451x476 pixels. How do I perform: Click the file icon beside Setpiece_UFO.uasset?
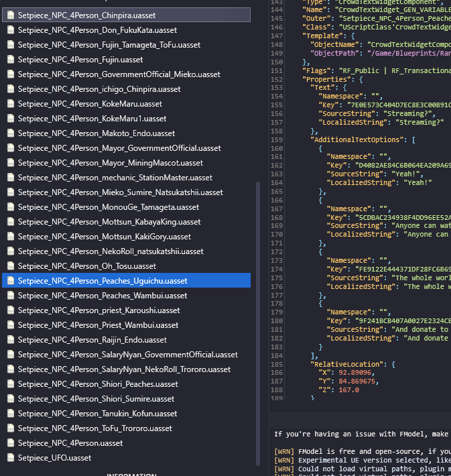(x=11, y=458)
